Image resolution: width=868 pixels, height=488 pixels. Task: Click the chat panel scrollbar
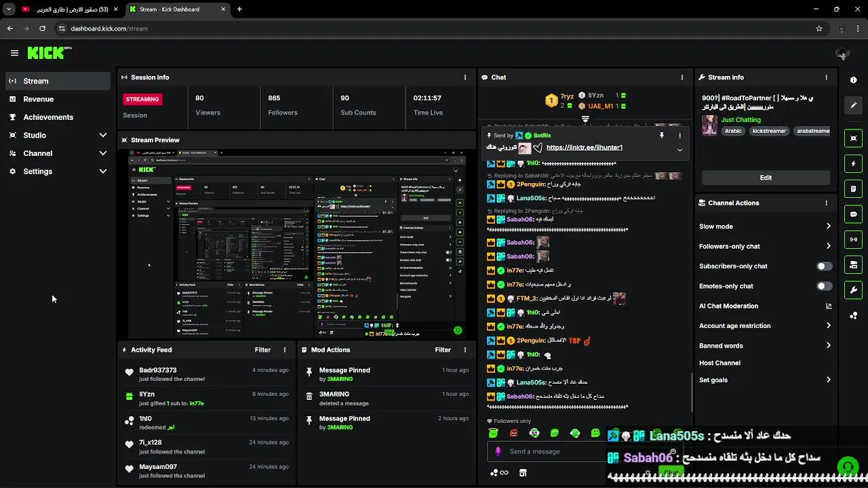pyautogui.click(x=692, y=393)
